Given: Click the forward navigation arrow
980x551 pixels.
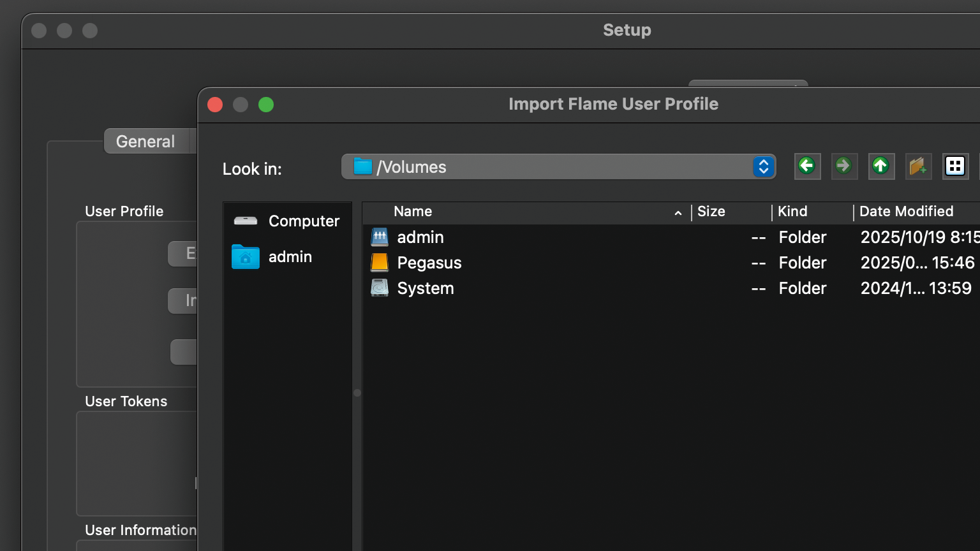Looking at the screenshot, I should pyautogui.click(x=844, y=166).
